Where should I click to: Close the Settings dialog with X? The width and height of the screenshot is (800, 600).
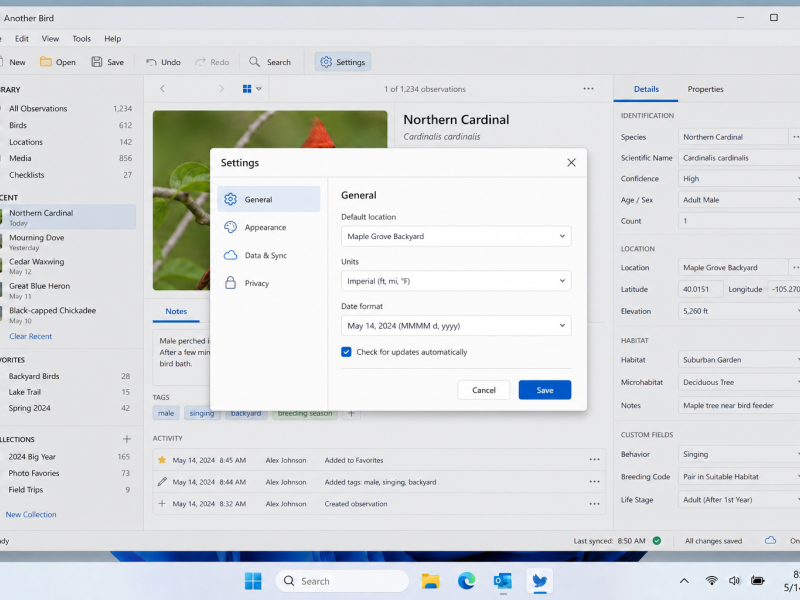coord(571,163)
